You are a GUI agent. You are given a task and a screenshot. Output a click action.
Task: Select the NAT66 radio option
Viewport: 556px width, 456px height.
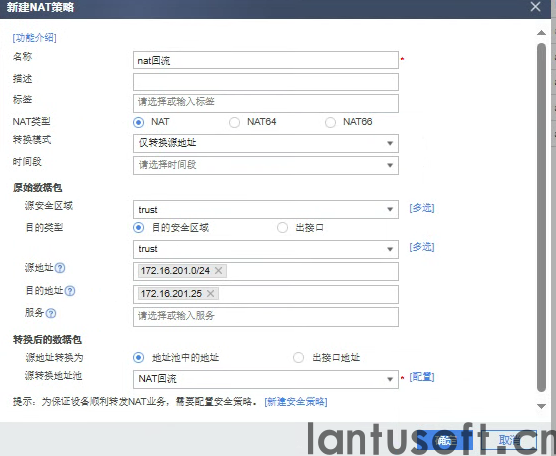pos(330,122)
